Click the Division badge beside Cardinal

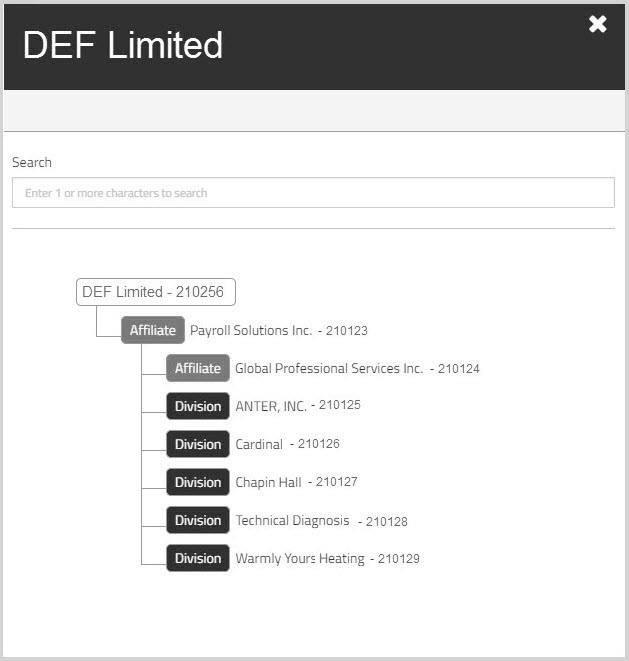point(198,444)
